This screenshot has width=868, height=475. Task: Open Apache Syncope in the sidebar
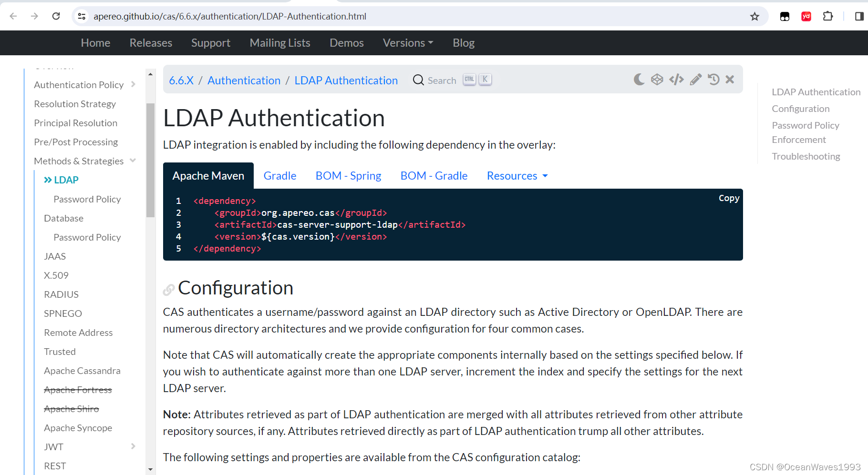pos(78,428)
